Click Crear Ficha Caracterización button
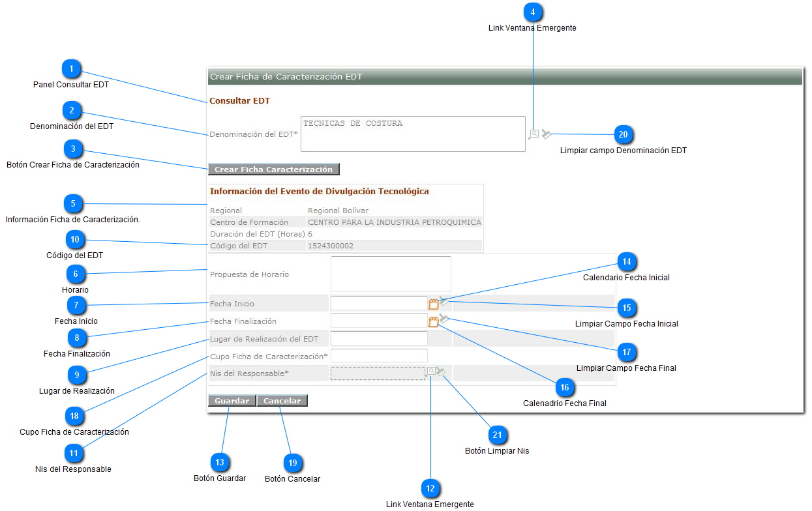 coord(274,169)
